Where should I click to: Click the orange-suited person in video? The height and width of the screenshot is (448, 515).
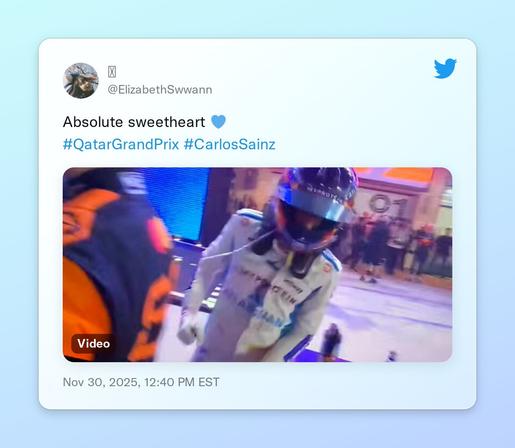click(x=117, y=265)
